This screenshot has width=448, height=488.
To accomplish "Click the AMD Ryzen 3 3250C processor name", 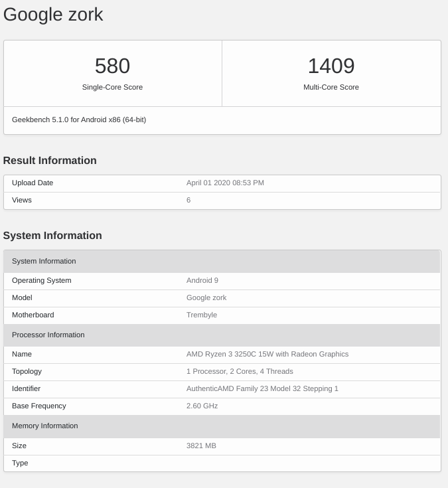I will pos(267,354).
